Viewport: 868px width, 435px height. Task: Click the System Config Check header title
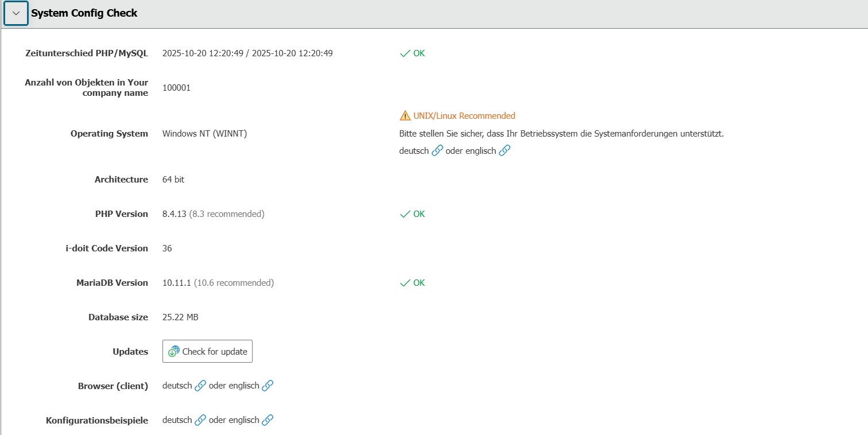click(84, 13)
